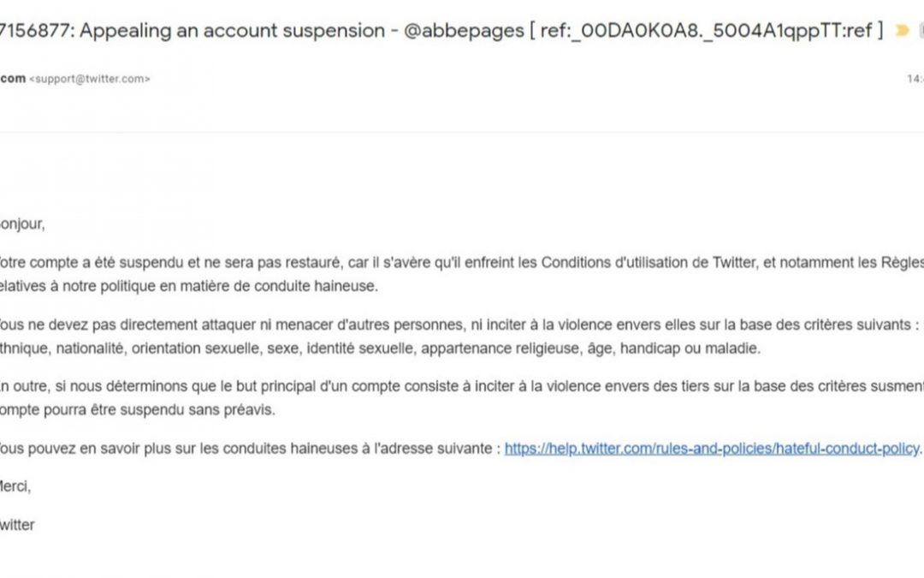Viewport: 924px width, 578px height.
Task: Click the case number 7156877 in subject
Action: pos(37,31)
